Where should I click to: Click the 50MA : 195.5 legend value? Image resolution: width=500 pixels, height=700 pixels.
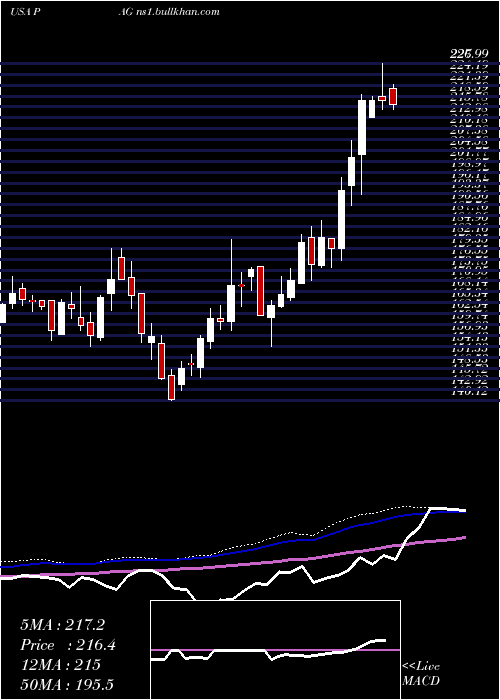tap(66, 685)
